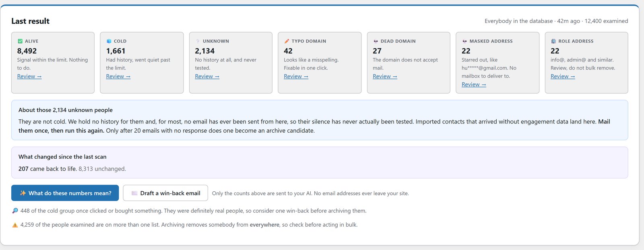The width and height of the screenshot is (644, 250).
Task: Click the pencil icon beside TYPO DOMAIN
Action: click(x=287, y=41)
